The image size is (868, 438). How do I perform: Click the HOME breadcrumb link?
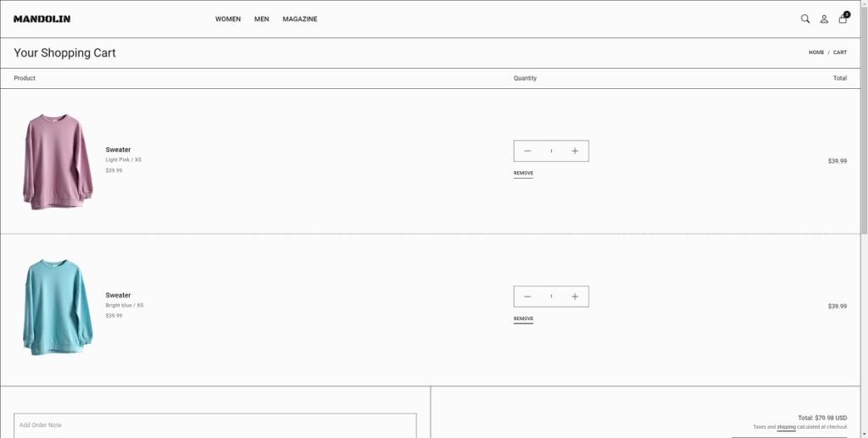click(816, 53)
